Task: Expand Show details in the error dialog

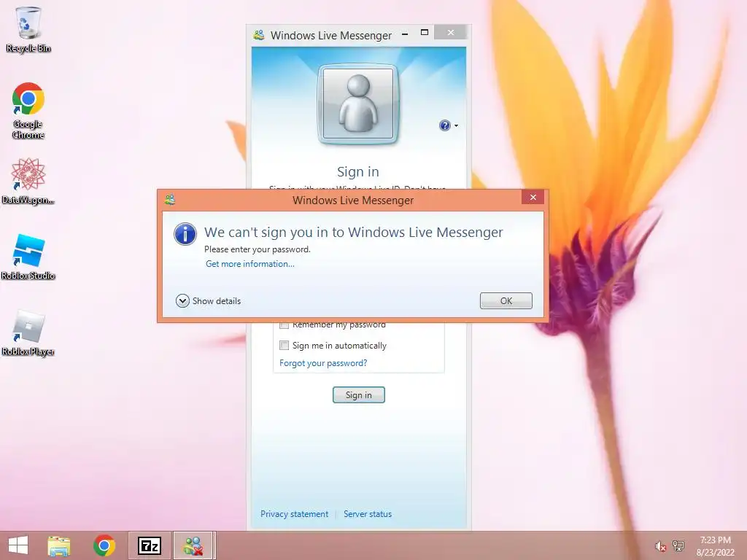Action: [208, 301]
